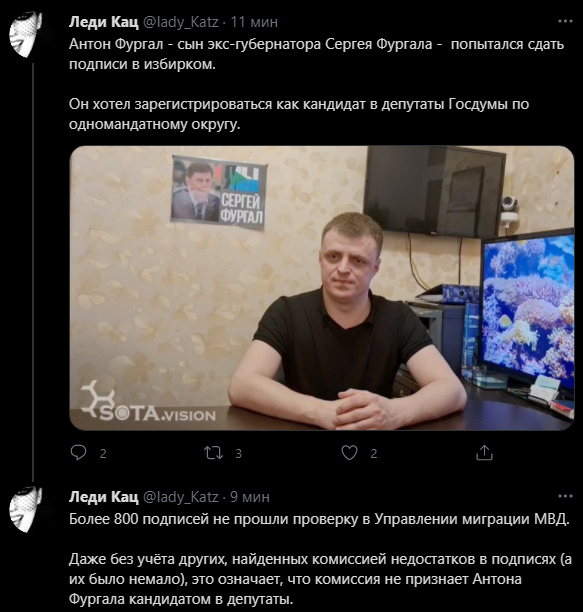Open share options for the first tweet
Screen dimensions: 583x612
[484, 453]
